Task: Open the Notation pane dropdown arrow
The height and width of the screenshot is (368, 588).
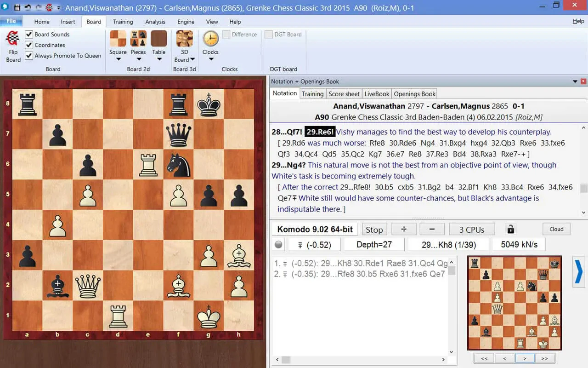Action: [x=575, y=81]
